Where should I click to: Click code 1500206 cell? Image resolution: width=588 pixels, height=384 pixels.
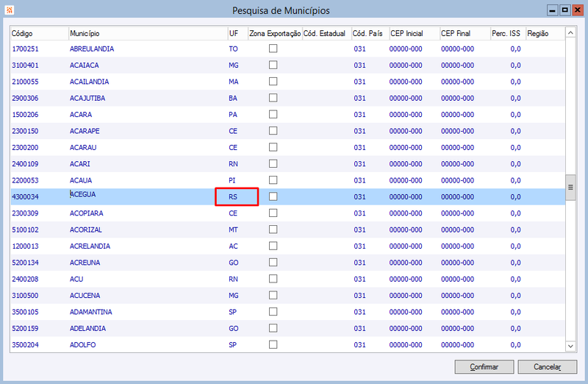click(x=25, y=115)
